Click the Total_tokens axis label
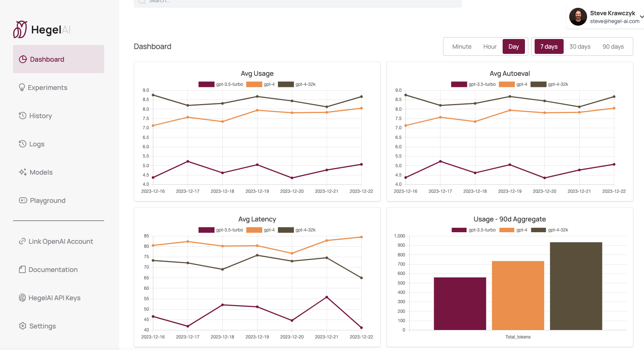The width and height of the screenshot is (644, 350). pos(518,337)
